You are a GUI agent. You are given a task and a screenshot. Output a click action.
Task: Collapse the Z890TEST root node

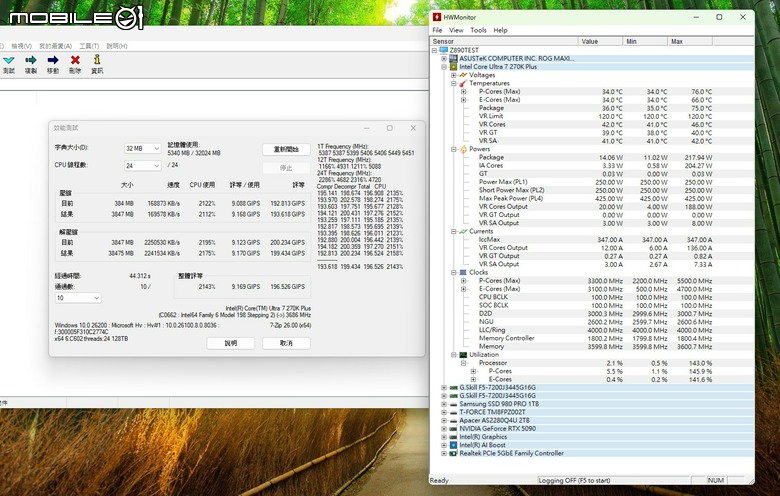(x=434, y=50)
